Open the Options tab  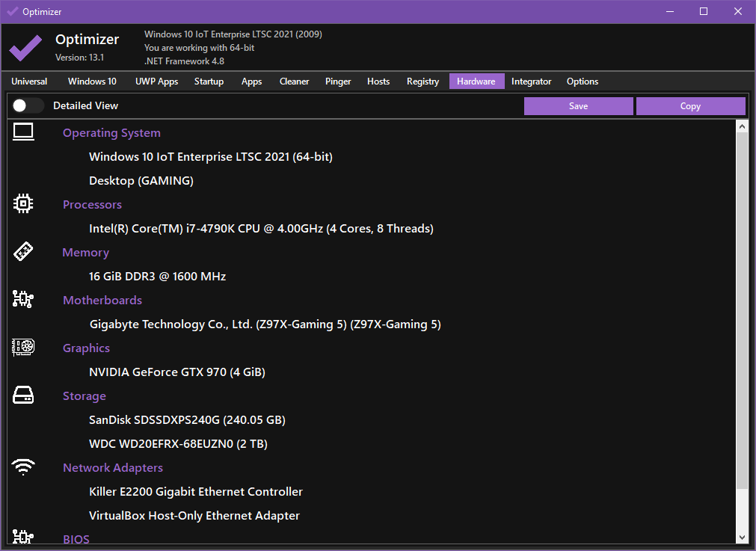click(x=582, y=81)
